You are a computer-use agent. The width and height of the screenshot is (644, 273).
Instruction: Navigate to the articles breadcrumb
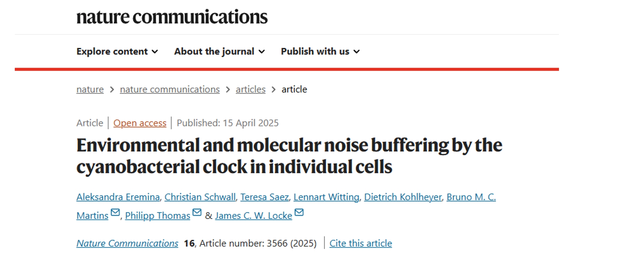click(251, 90)
